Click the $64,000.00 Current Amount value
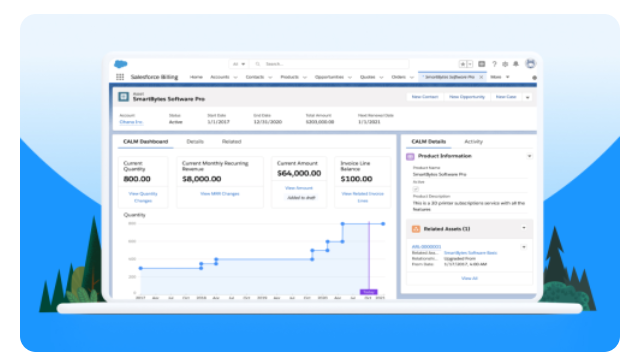The image size is (637, 364). coord(299,173)
